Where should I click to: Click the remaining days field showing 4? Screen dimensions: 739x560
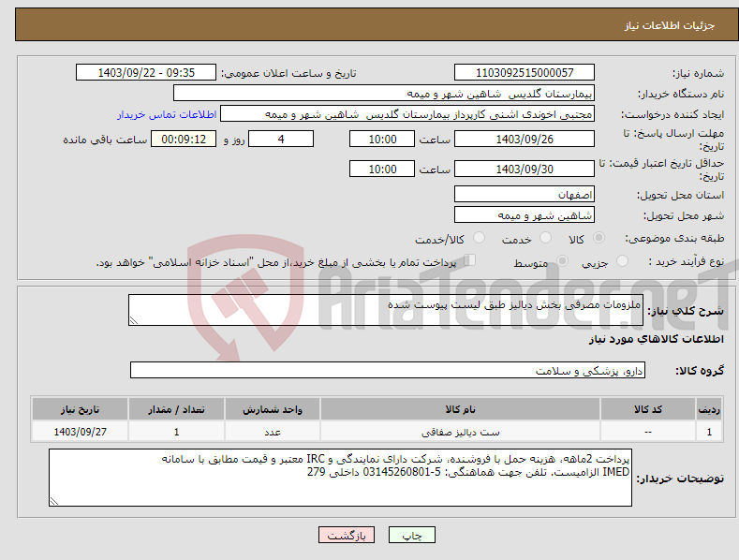tap(281, 139)
